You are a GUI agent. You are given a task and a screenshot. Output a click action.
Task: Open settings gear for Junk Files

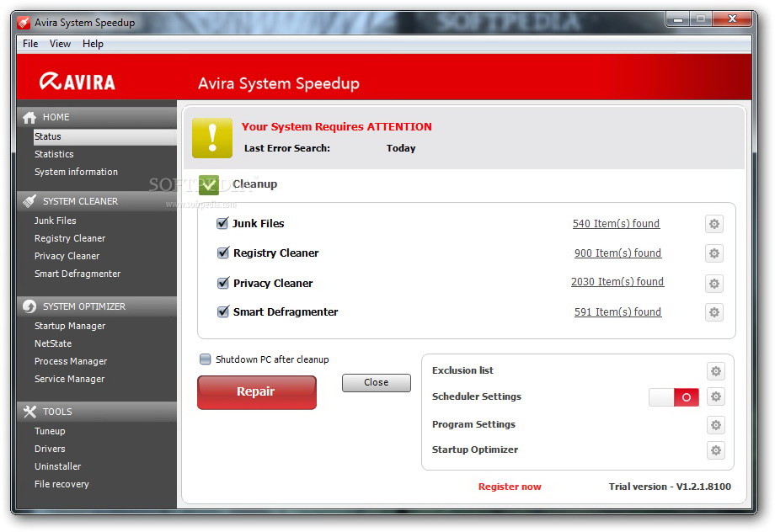click(714, 224)
